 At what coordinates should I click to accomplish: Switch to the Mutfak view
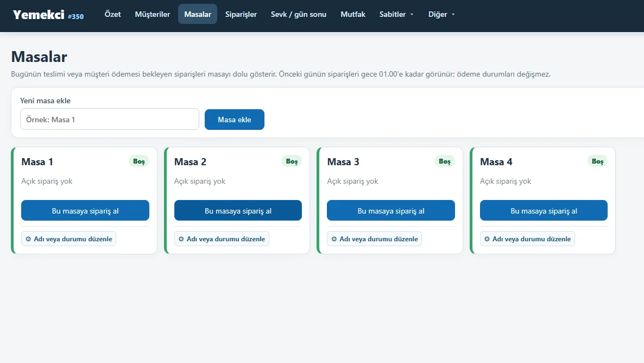(353, 14)
